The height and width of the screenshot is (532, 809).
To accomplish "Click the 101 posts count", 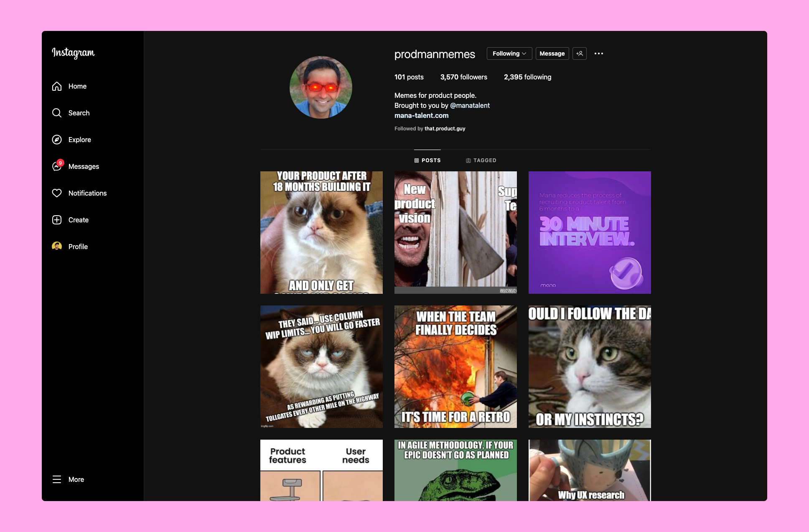I will click(x=409, y=77).
